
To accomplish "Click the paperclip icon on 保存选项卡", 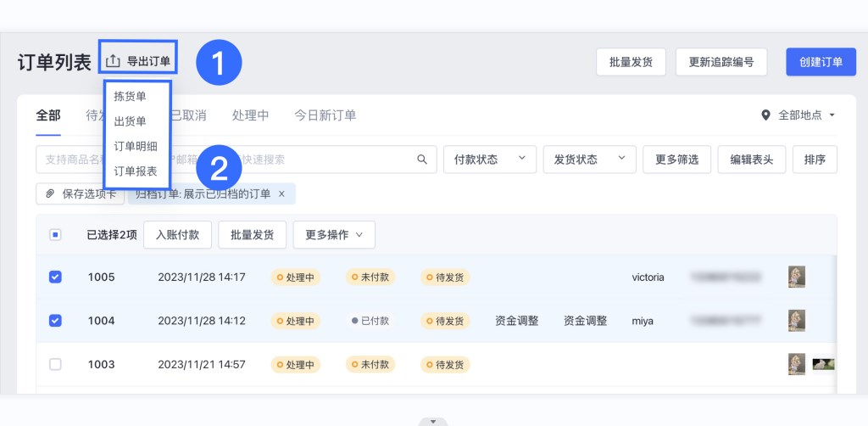I will click(50, 193).
